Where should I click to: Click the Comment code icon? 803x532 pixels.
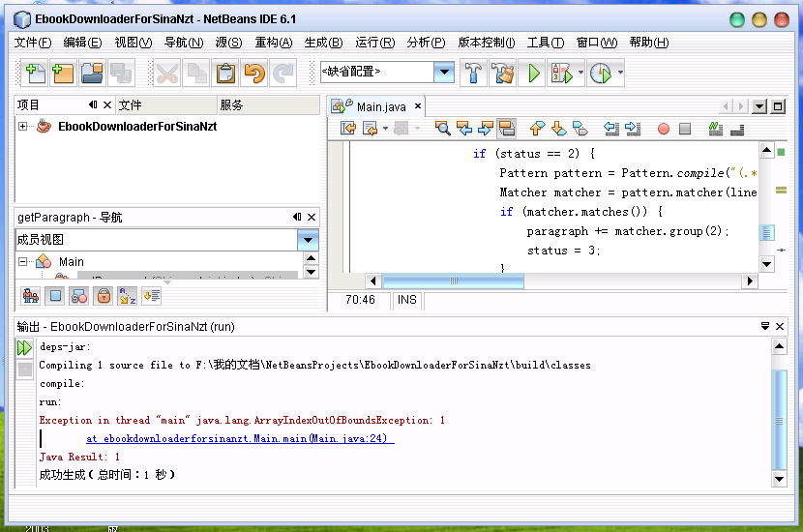pos(715,129)
